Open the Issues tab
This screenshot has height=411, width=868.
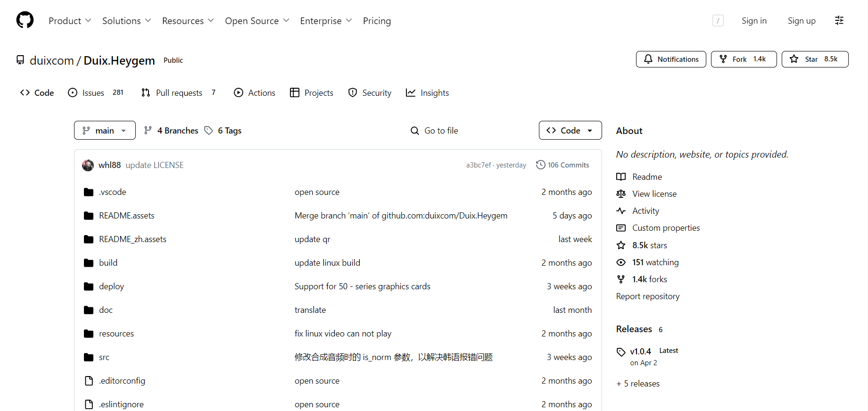click(x=96, y=93)
